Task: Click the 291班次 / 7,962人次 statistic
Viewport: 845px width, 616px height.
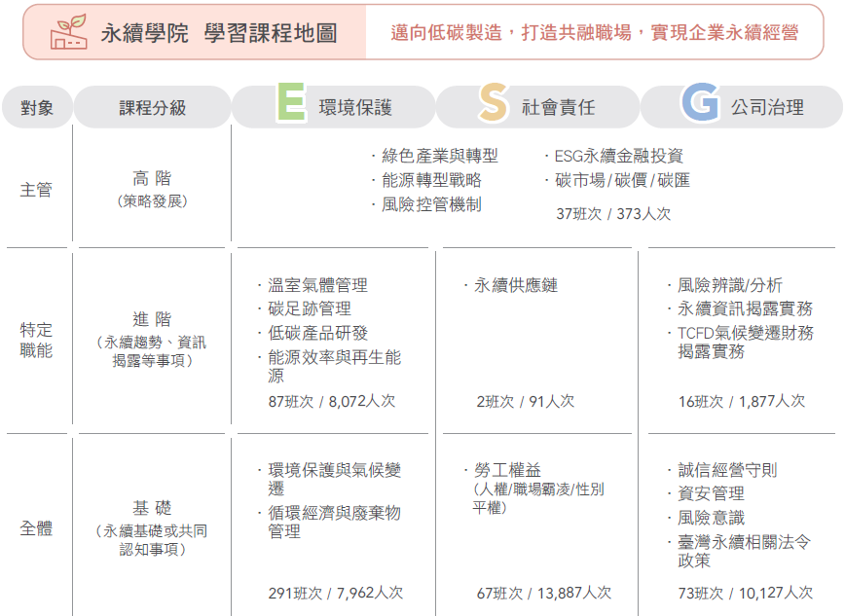Action: [335, 593]
